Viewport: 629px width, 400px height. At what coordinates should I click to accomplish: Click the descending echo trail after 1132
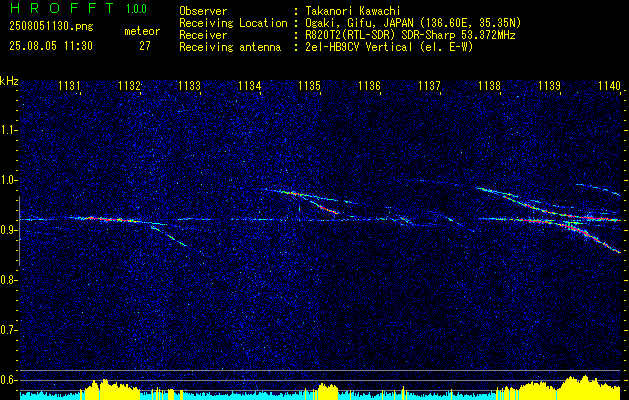(x=168, y=236)
